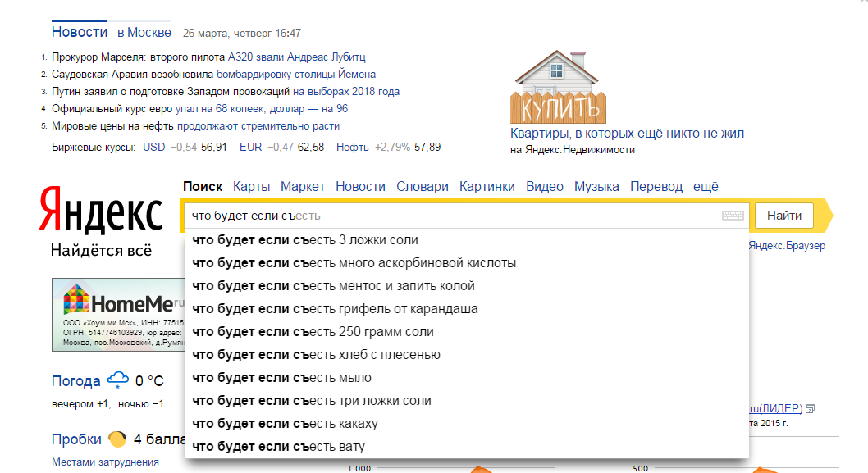This screenshot has width=868, height=473.
Task: Click the traffic level yellow circle icon
Action: (117, 439)
